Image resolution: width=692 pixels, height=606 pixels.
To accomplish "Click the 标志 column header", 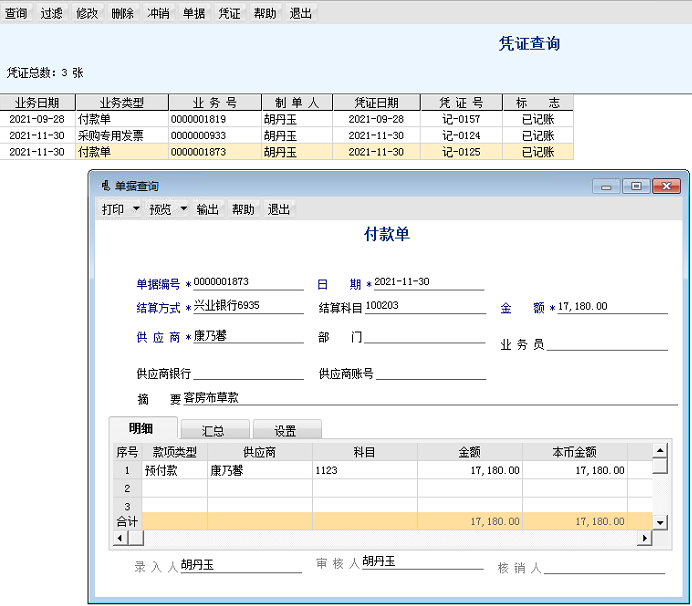I will coord(538,102).
